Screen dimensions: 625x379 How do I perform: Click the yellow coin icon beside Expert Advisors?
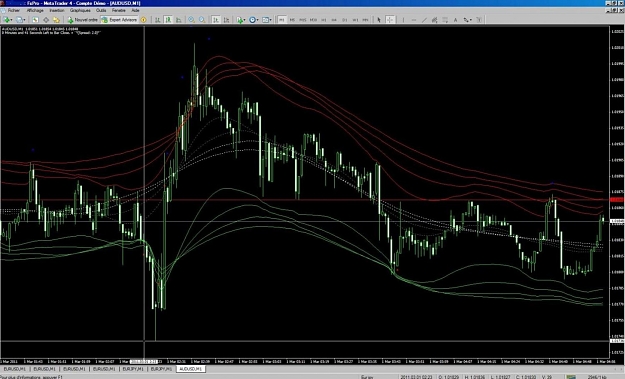click(x=143, y=20)
